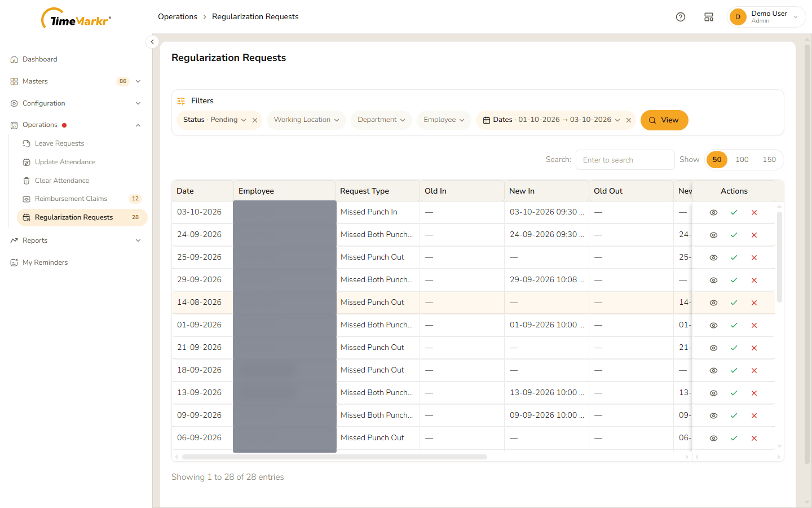Select 100 entries per page
Image resolution: width=812 pixels, height=508 pixels.
click(x=742, y=160)
